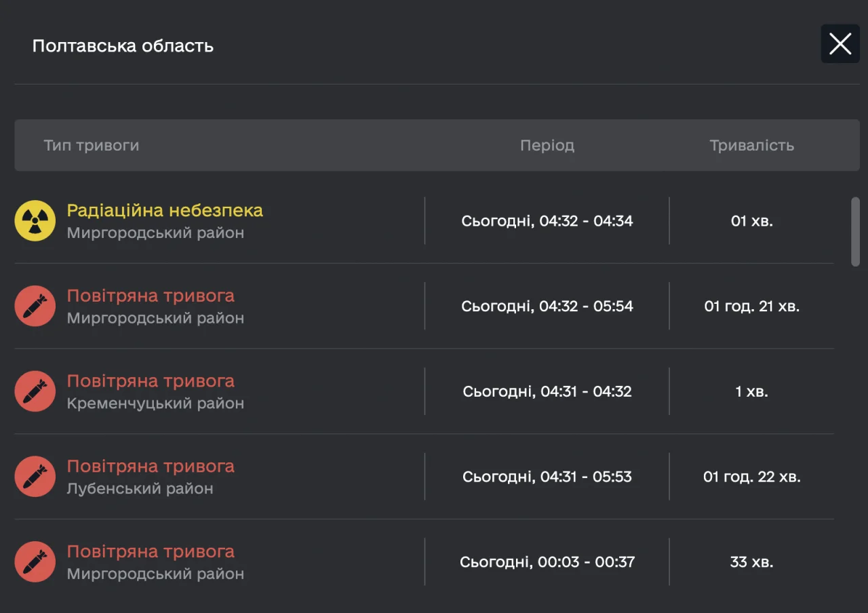Click the period Сьогодні, 04:32 - 04:34
Screen dimensions: 868x613
click(547, 221)
